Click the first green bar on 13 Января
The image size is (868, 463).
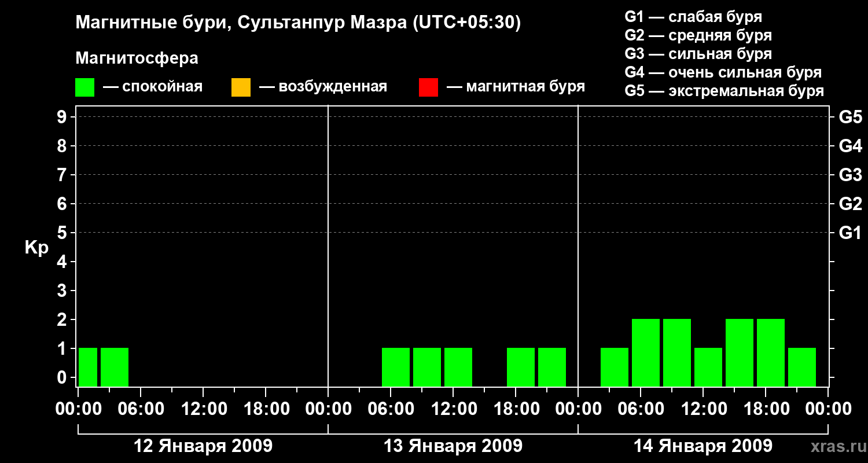point(396,367)
